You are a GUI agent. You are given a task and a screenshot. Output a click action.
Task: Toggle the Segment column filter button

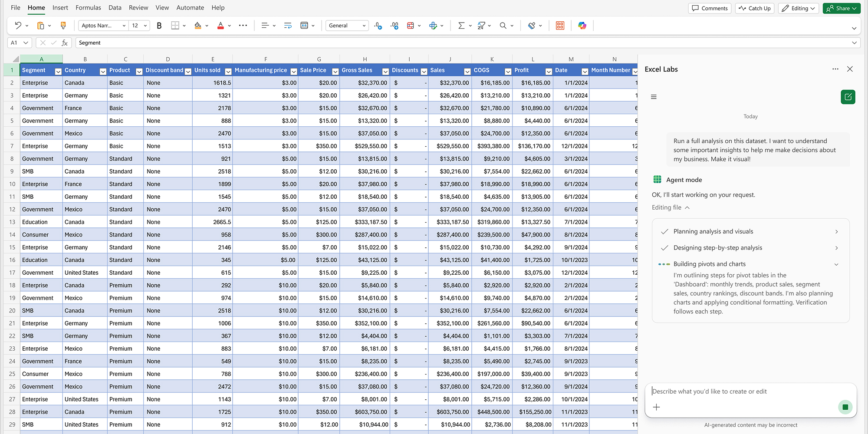pyautogui.click(x=58, y=71)
